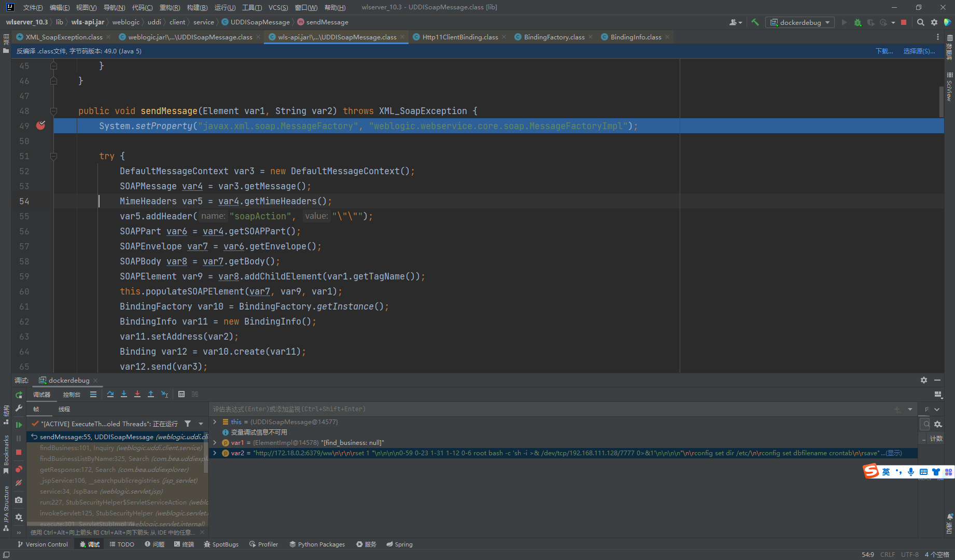Open Python Packages tool window
The image size is (955, 560).
317,544
